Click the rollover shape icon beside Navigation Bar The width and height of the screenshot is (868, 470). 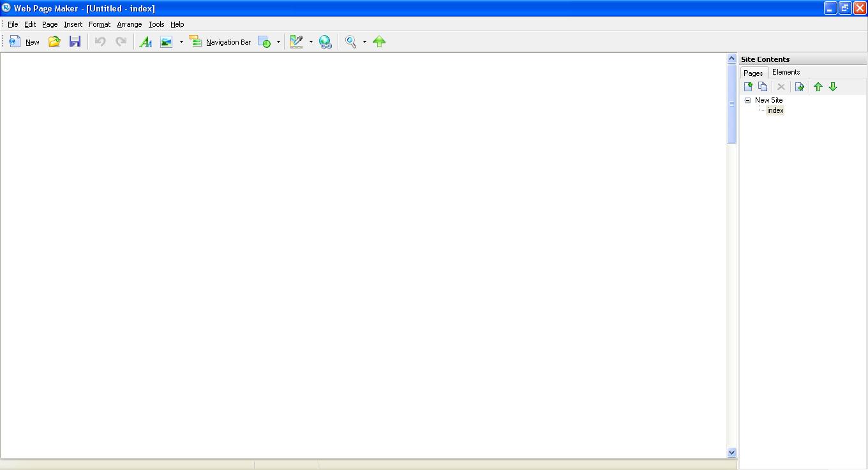[264, 41]
